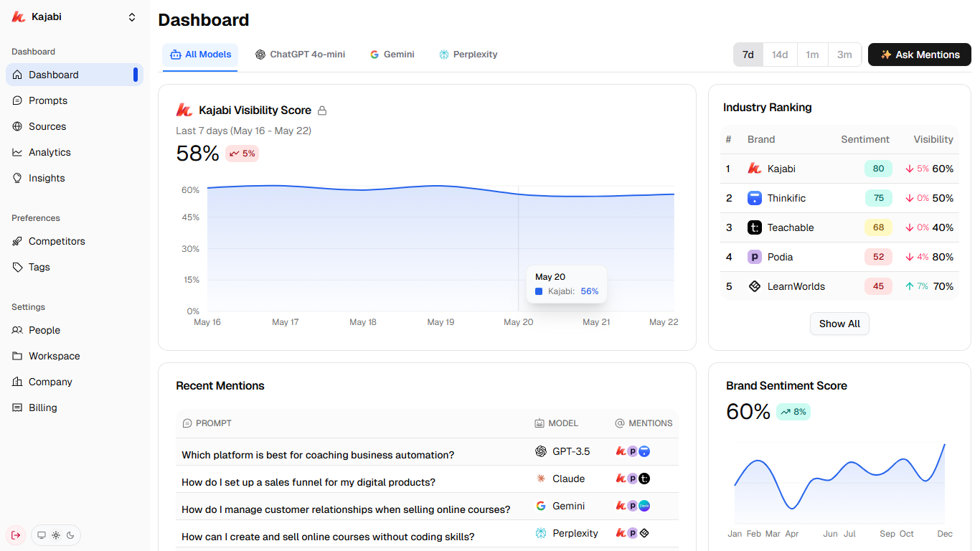The height and width of the screenshot is (551, 980).
Task: Click the Kajabi logo in Visibility Score card
Action: [184, 110]
